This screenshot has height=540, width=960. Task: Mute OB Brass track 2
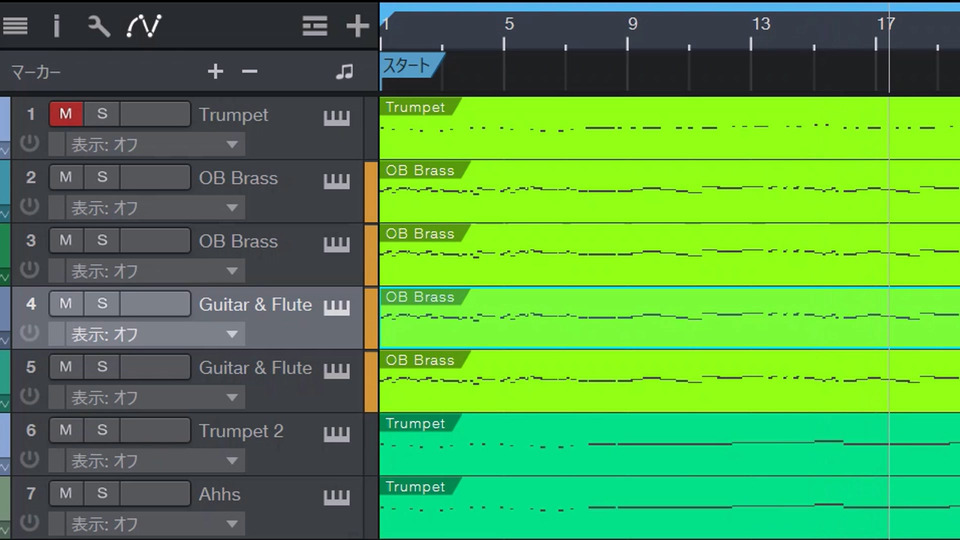tap(66, 177)
